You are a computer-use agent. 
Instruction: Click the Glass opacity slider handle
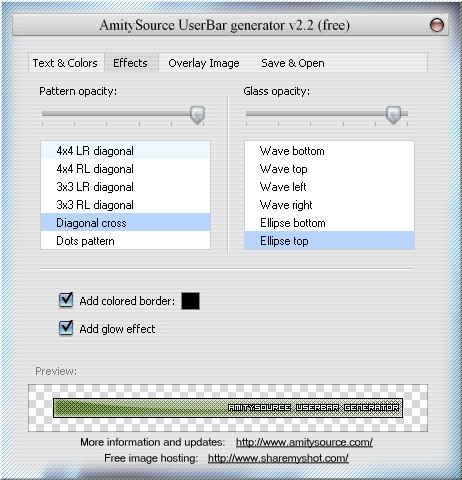pos(393,115)
